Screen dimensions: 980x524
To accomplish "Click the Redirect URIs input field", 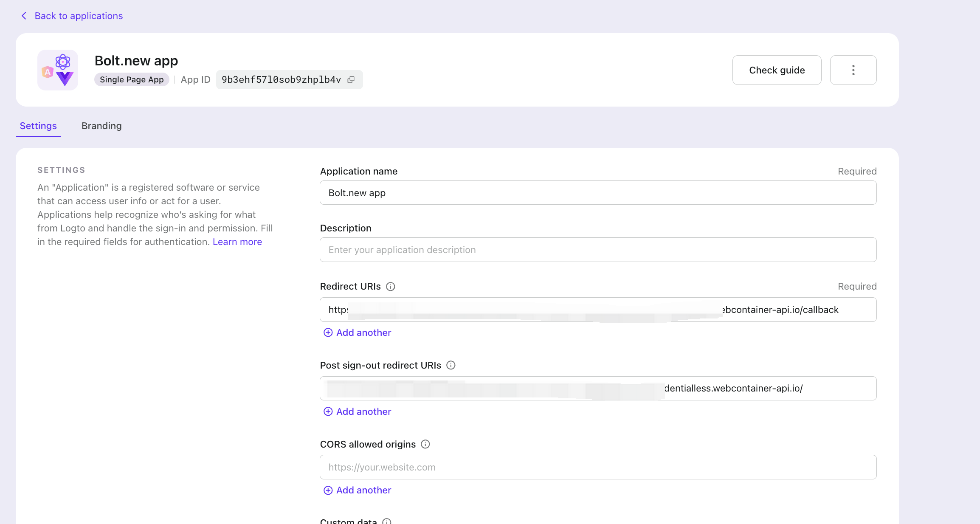I will coord(598,310).
